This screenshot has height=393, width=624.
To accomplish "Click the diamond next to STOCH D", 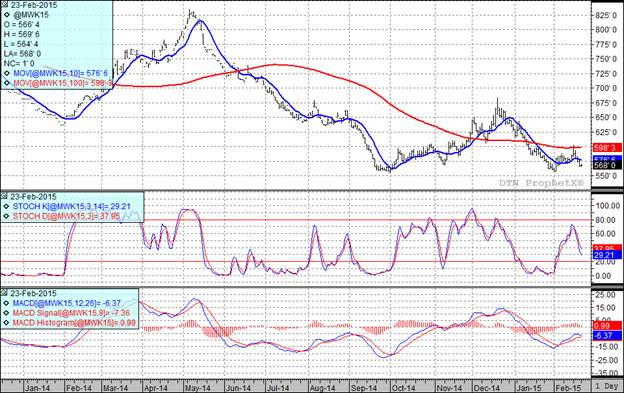I will [7, 216].
